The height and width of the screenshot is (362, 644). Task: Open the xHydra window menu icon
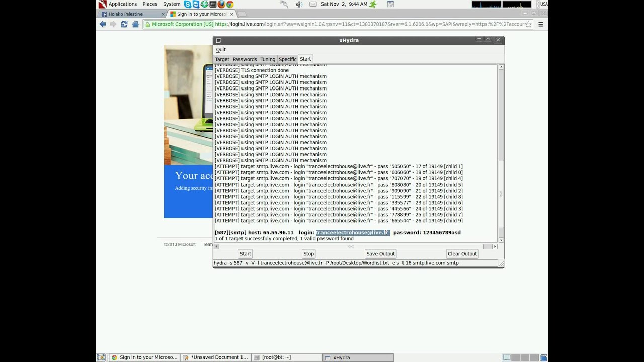pyautogui.click(x=218, y=40)
